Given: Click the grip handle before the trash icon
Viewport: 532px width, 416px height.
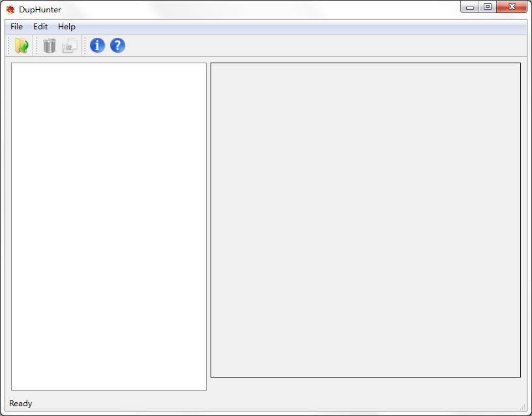Looking at the screenshot, I should (37, 46).
